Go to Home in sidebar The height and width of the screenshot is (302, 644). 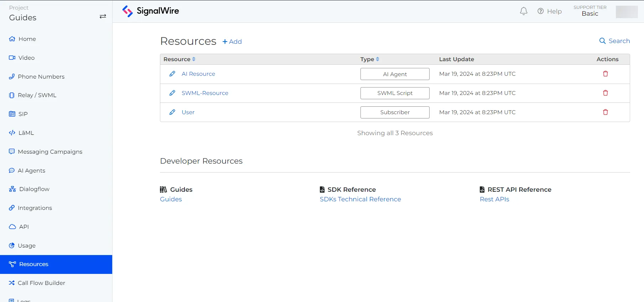coord(56,39)
